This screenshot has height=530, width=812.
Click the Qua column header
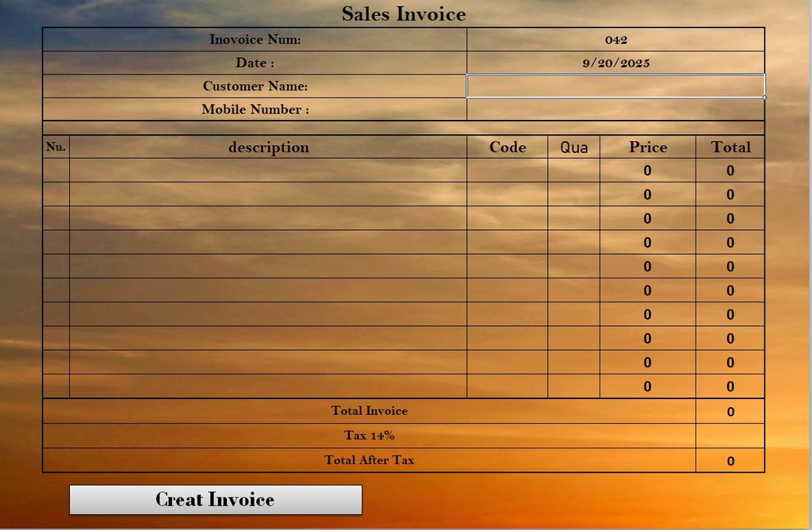573,147
